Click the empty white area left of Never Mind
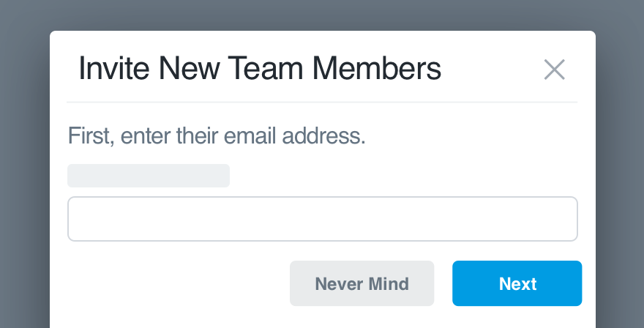The height and width of the screenshot is (328, 644). pos(176,283)
